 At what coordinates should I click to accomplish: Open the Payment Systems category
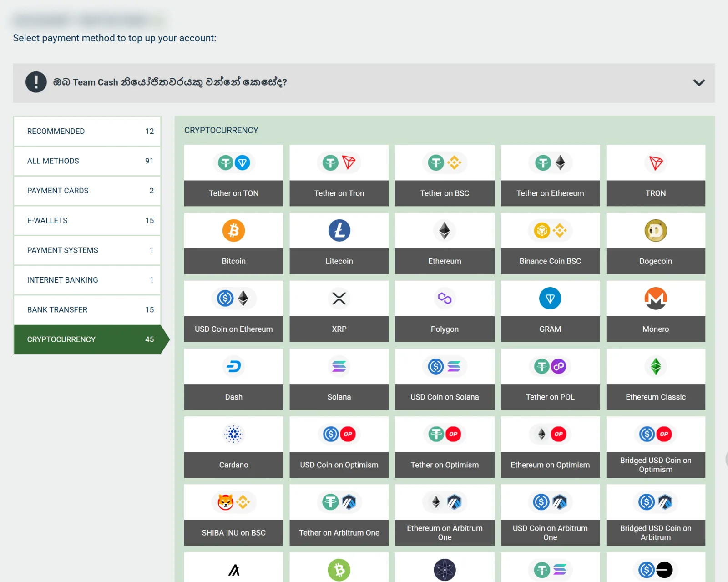[x=87, y=250]
